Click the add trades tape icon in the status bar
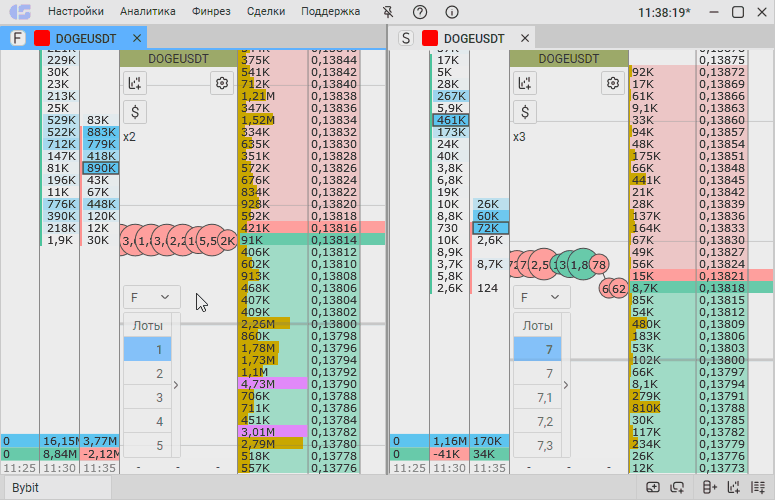Viewport: 775px width, 500px height. click(758, 488)
